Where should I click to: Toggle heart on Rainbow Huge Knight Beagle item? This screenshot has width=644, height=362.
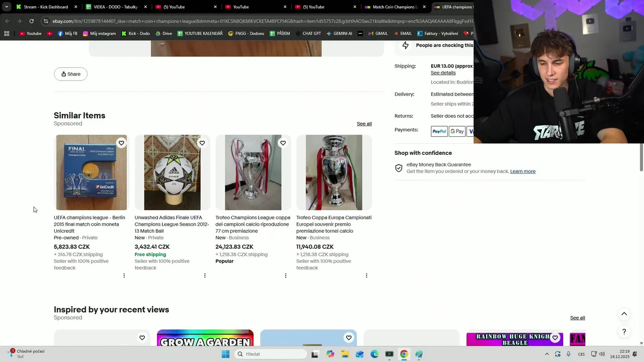coord(555,338)
